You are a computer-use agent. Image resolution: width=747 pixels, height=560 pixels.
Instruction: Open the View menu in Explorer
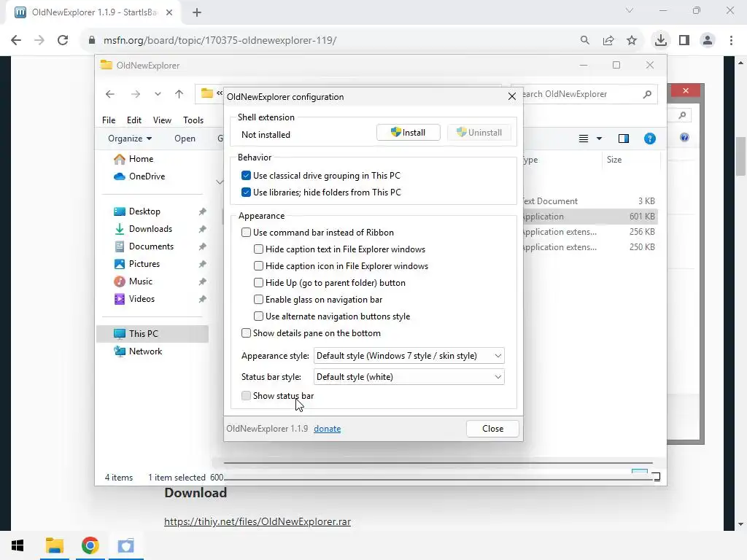[x=162, y=120]
